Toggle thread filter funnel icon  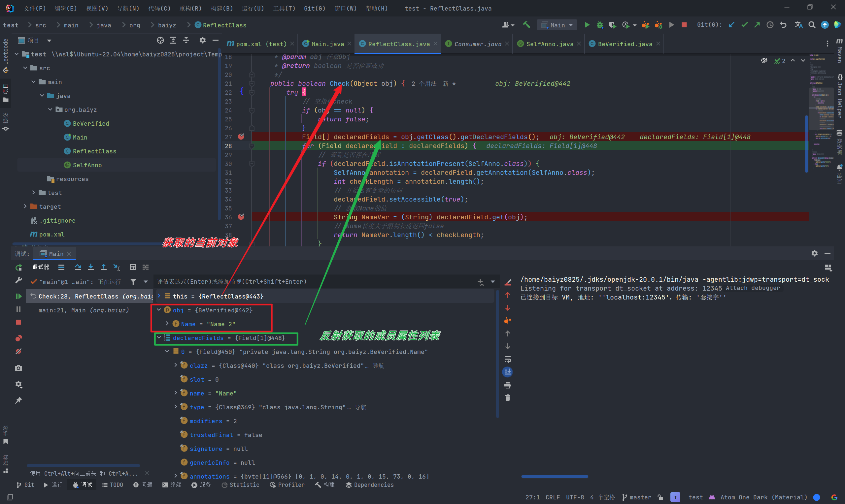tap(134, 282)
